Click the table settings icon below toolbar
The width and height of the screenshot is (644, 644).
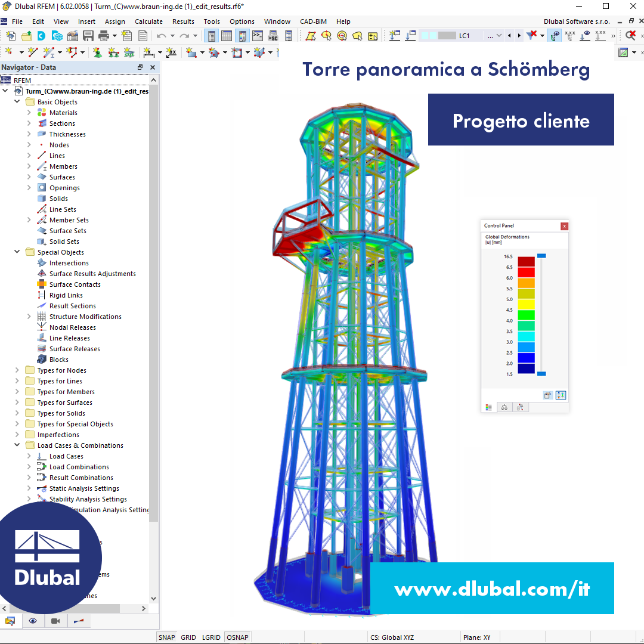tap(623, 52)
